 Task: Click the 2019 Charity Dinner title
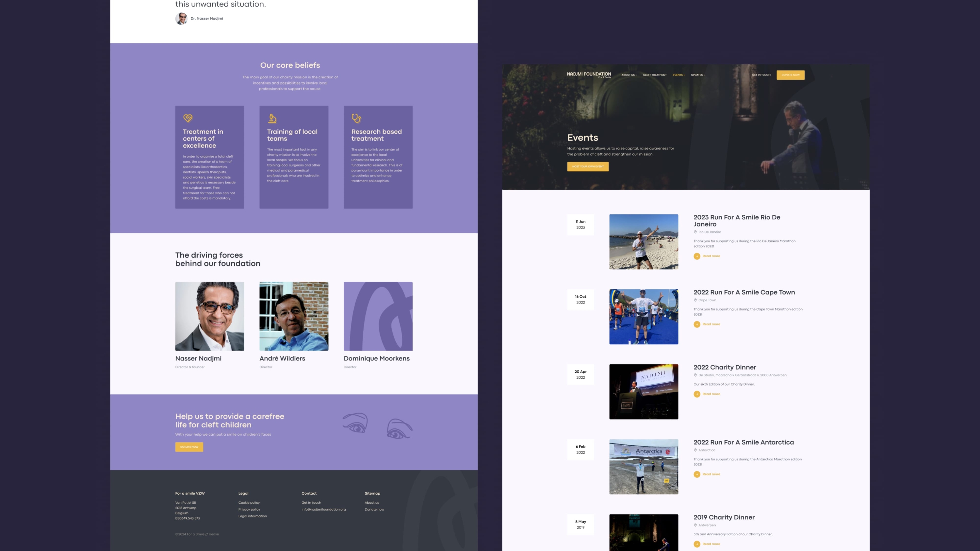(x=724, y=517)
